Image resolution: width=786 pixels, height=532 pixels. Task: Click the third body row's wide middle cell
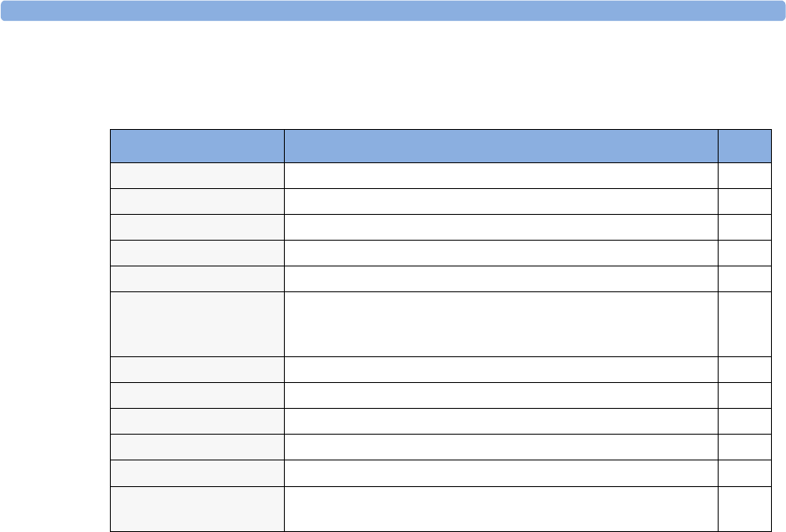(x=500, y=226)
